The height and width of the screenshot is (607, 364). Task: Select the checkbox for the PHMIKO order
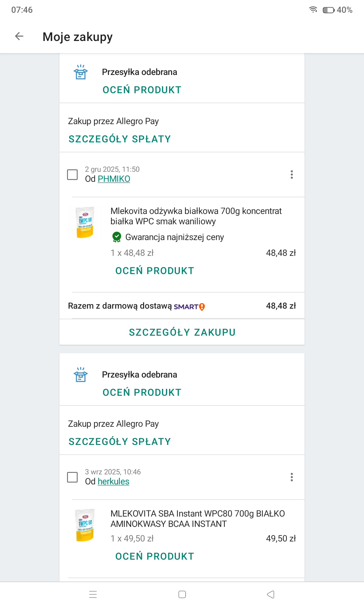coord(72,175)
